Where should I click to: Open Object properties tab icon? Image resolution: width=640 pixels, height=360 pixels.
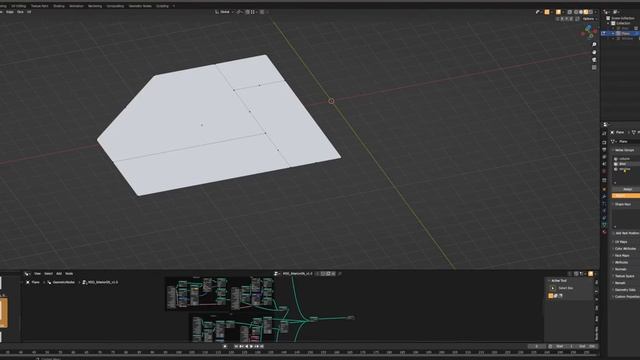[604, 189]
